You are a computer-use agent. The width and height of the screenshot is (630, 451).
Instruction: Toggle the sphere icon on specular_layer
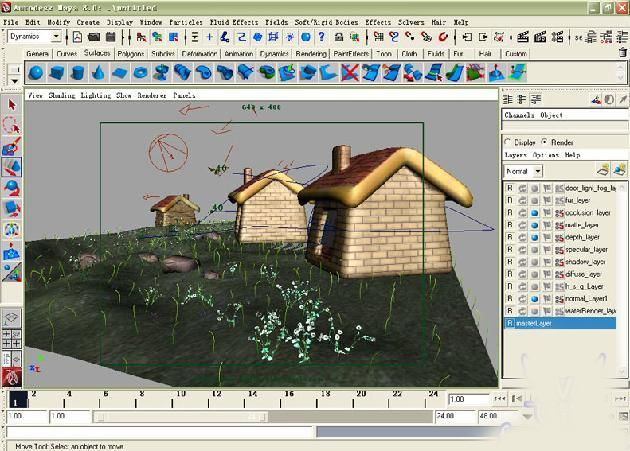tap(534, 250)
